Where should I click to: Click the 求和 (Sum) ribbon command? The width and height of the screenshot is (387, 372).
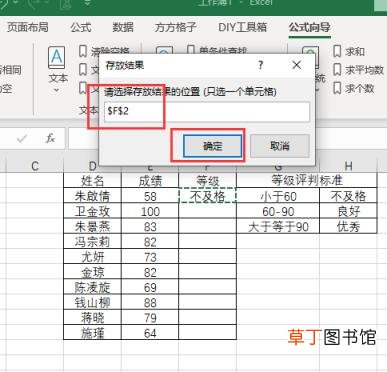pyautogui.click(x=349, y=52)
